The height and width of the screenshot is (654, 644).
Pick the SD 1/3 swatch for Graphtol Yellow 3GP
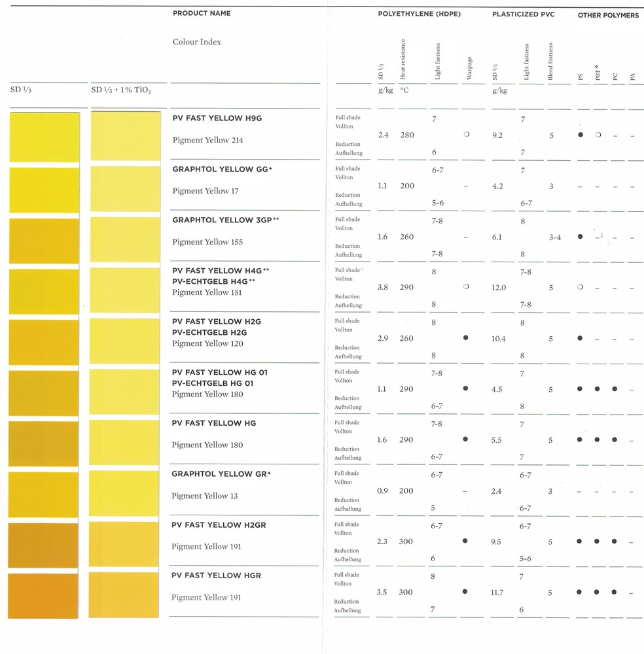click(x=44, y=241)
